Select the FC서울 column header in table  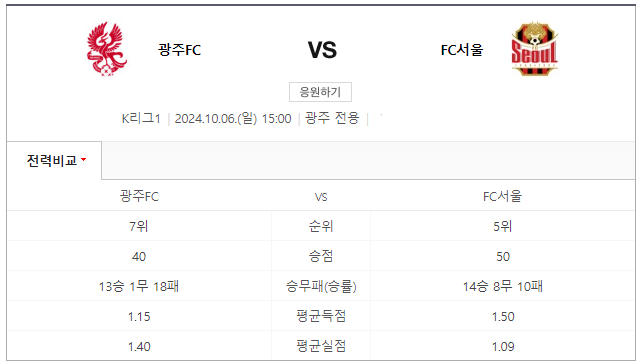pyautogui.click(x=502, y=196)
